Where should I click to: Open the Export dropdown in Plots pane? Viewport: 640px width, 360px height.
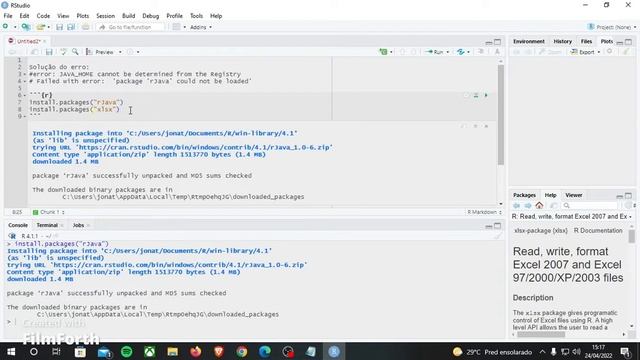click(x=599, y=52)
